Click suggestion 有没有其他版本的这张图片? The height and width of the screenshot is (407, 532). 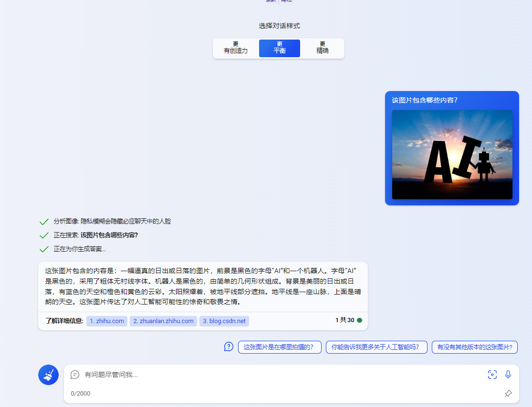pyautogui.click(x=475, y=347)
